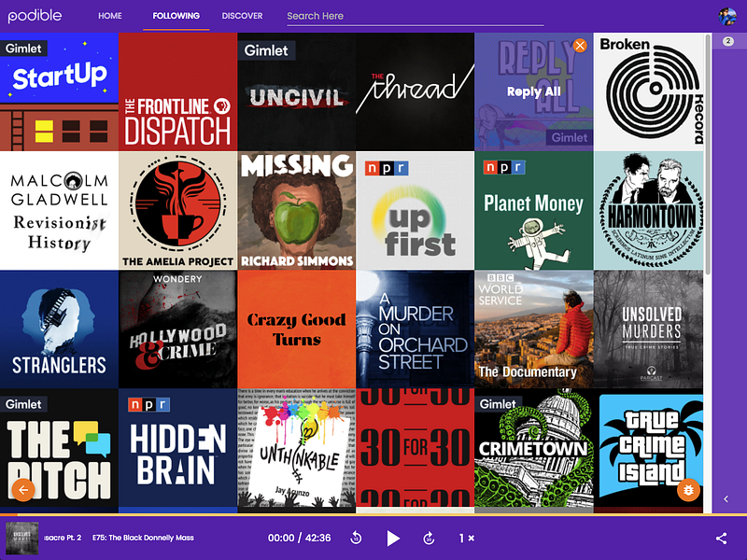Viewport: 747px width, 560px height.
Task: Play the current episode
Action: 392,539
